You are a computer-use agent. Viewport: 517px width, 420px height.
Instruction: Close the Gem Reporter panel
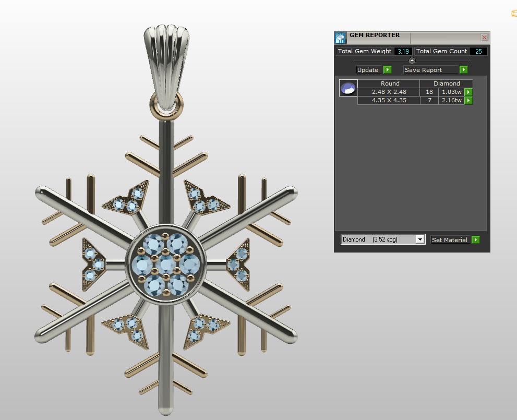click(x=484, y=37)
